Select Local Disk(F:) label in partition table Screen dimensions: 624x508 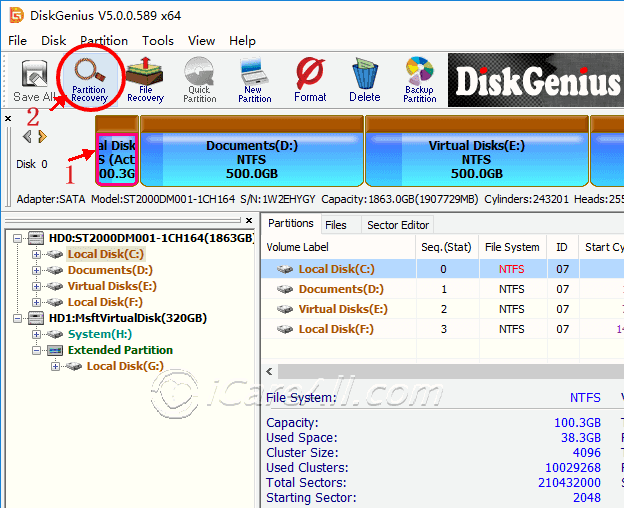point(336,329)
